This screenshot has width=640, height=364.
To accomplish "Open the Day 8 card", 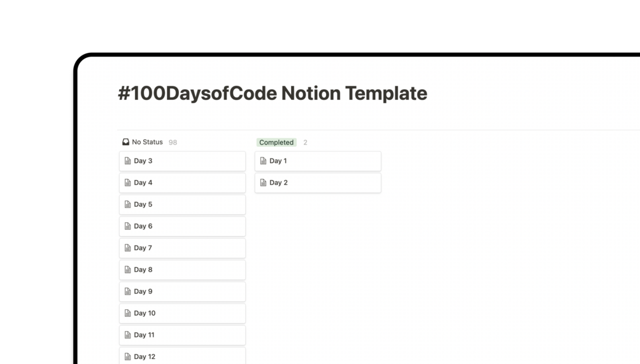I will [182, 270].
